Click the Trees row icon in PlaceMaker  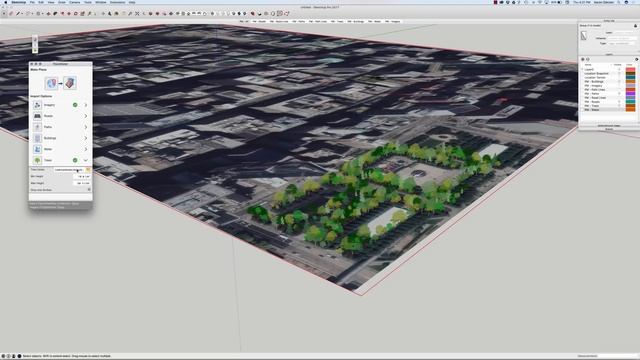click(x=37, y=160)
